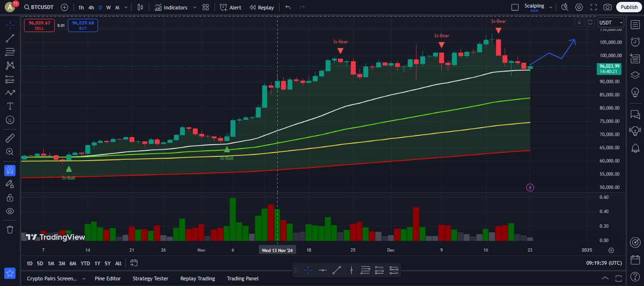Switch to the Strategy Tester tab

tap(150, 278)
